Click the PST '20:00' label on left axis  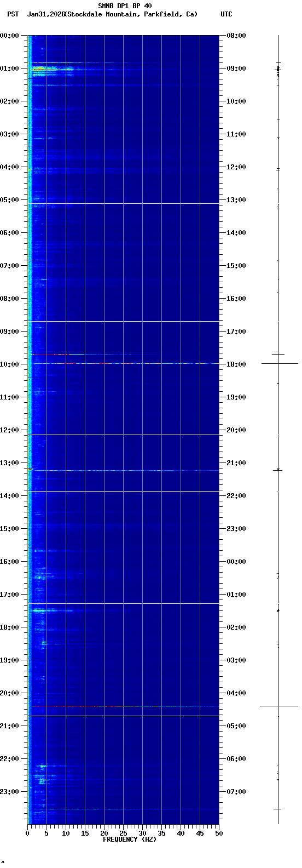coord(10,693)
